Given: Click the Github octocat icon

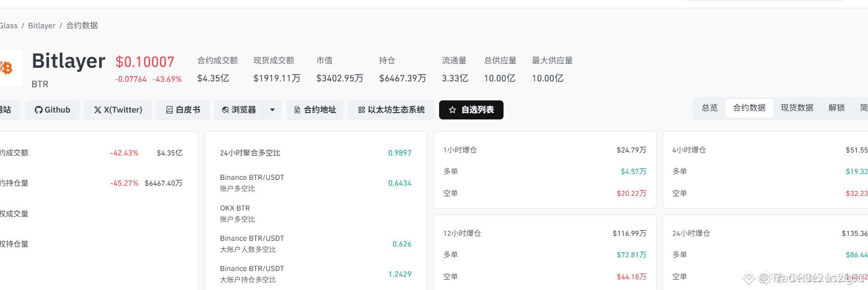Looking at the screenshot, I should tap(39, 110).
